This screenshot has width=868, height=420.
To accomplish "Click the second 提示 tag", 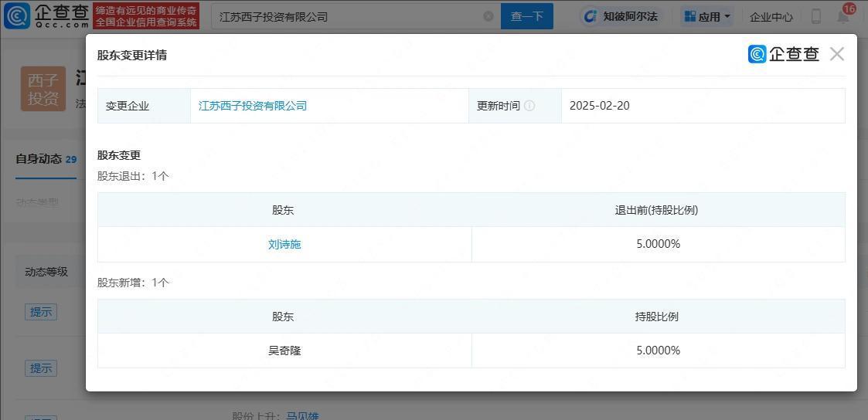I will coord(41,368).
